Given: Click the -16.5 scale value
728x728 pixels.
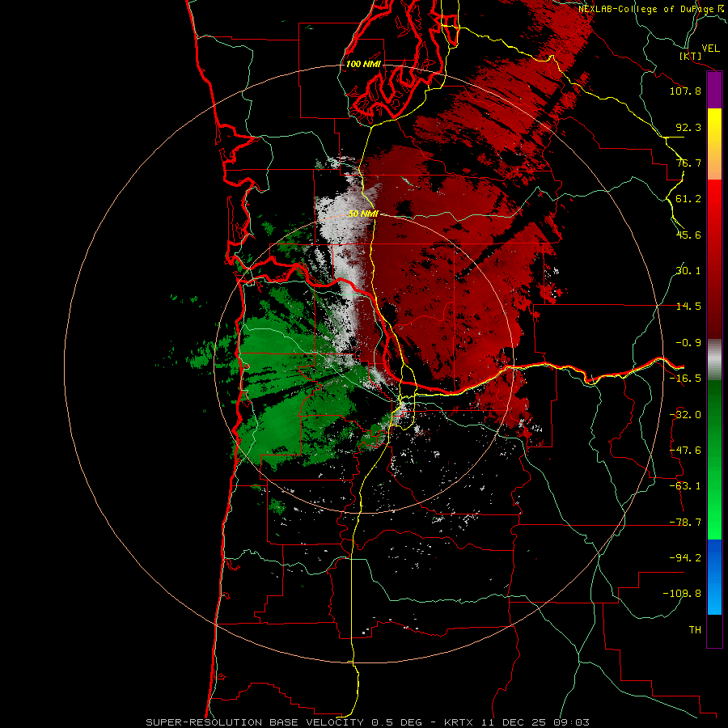Looking at the screenshot, I should [x=685, y=379].
